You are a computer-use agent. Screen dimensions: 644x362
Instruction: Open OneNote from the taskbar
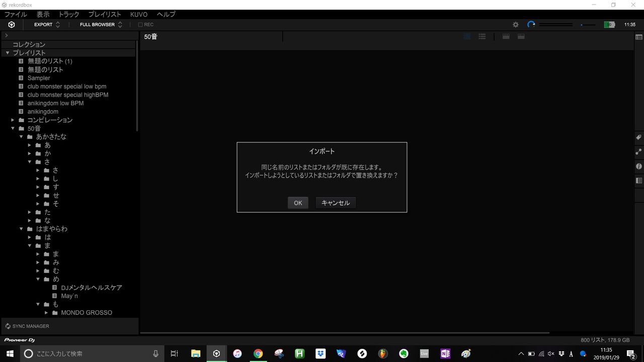[445, 353]
